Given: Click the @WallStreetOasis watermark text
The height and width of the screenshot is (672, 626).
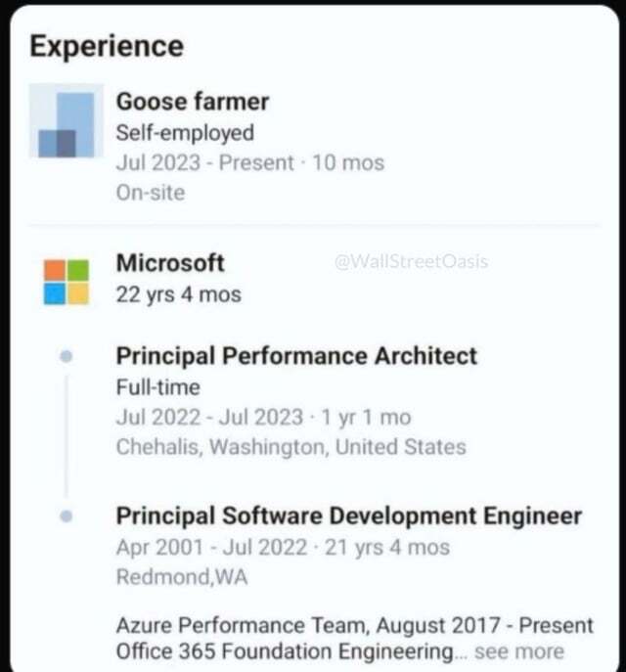Looking at the screenshot, I should coord(411,262).
